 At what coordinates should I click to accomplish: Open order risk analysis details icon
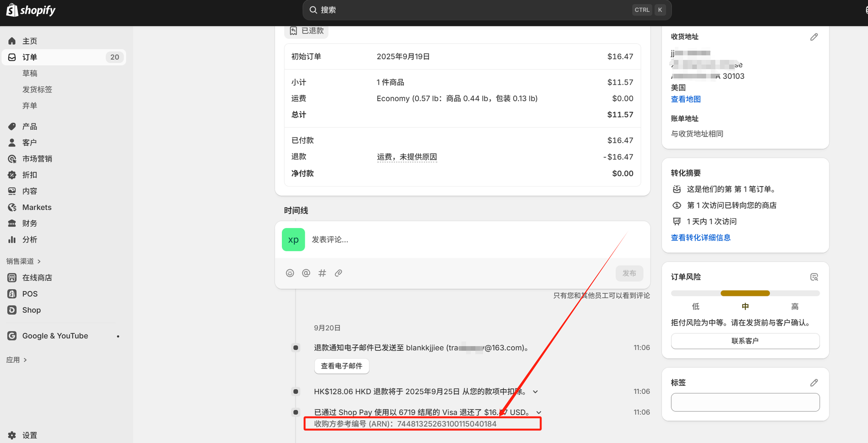[814, 277]
